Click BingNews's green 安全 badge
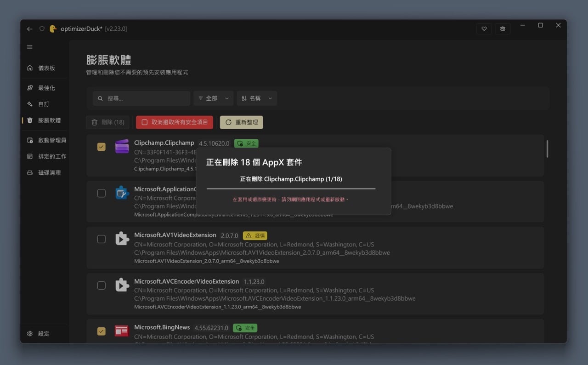 245,328
